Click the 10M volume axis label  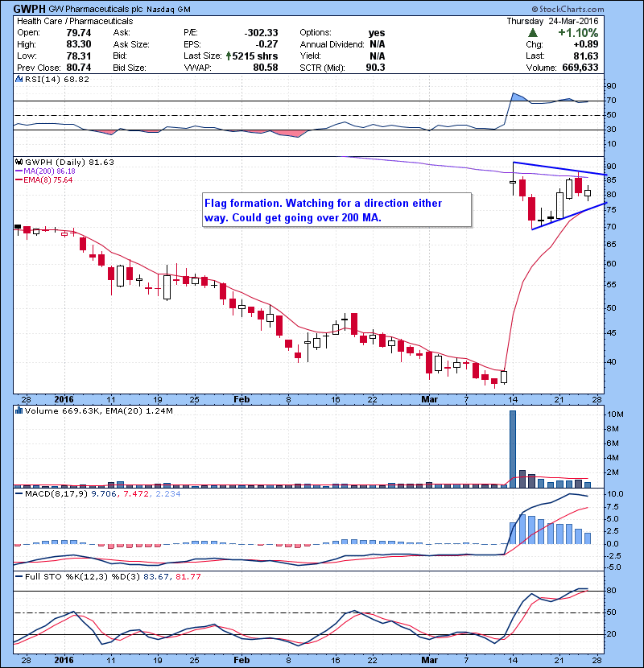616,414
